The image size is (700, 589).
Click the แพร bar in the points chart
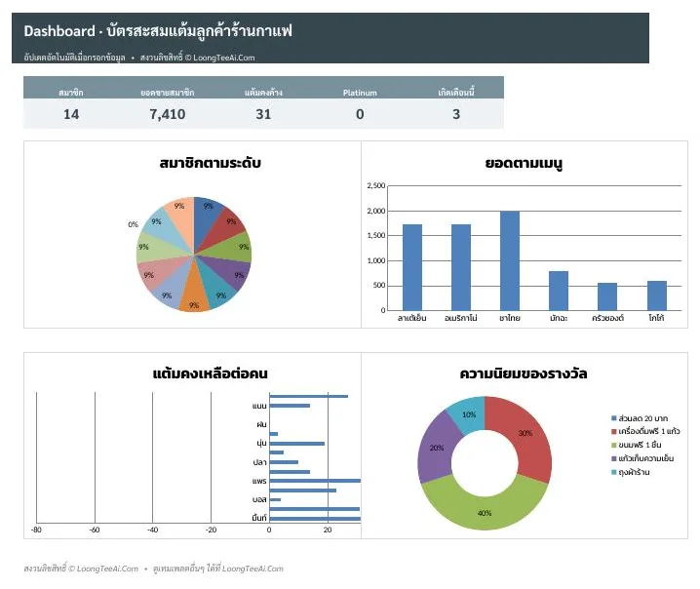315,481
